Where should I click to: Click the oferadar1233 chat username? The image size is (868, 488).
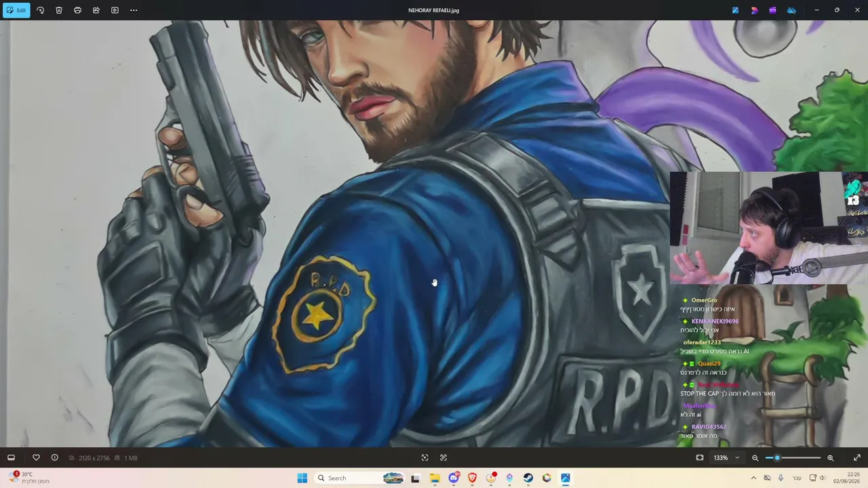[x=702, y=342]
